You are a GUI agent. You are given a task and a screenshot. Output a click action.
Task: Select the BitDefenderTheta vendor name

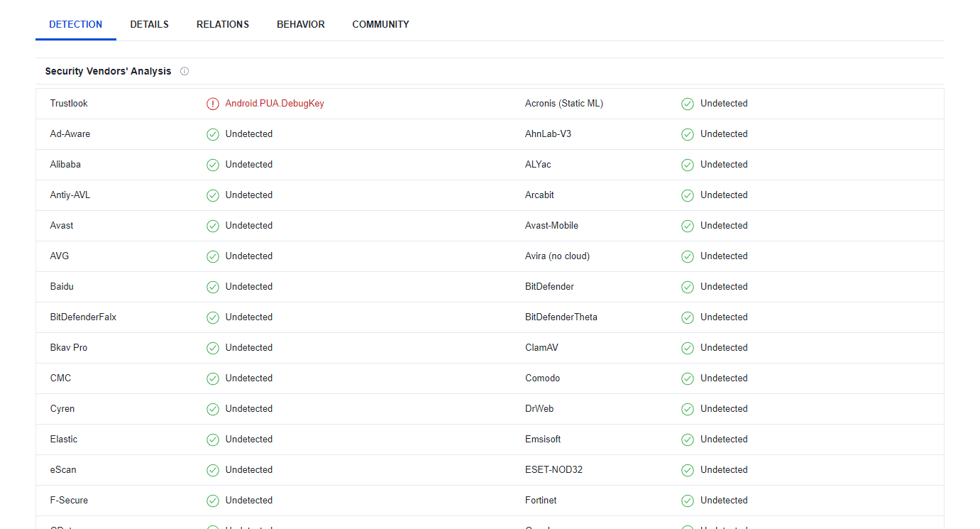pos(561,317)
